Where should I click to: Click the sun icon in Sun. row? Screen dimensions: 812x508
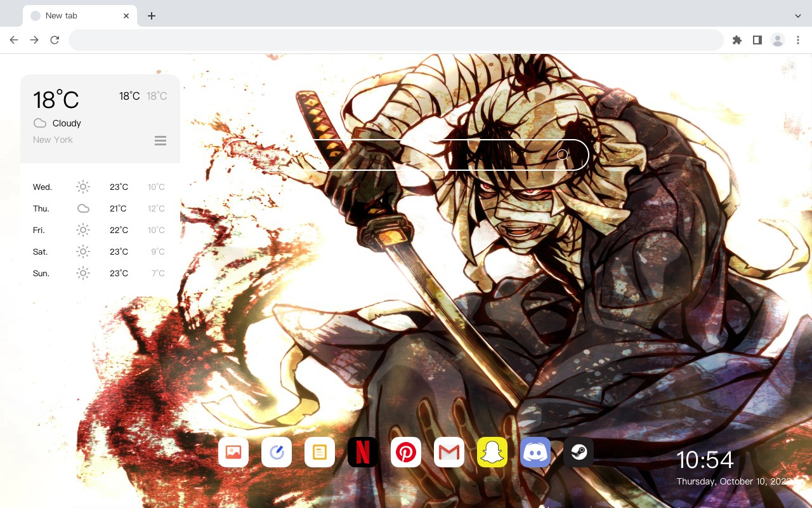[83, 273]
